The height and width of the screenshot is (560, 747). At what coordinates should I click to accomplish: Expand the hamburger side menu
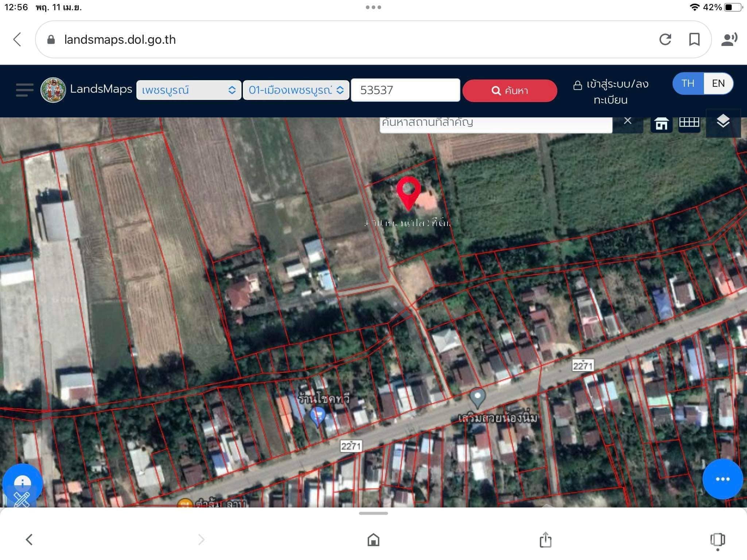tap(24, 90)
